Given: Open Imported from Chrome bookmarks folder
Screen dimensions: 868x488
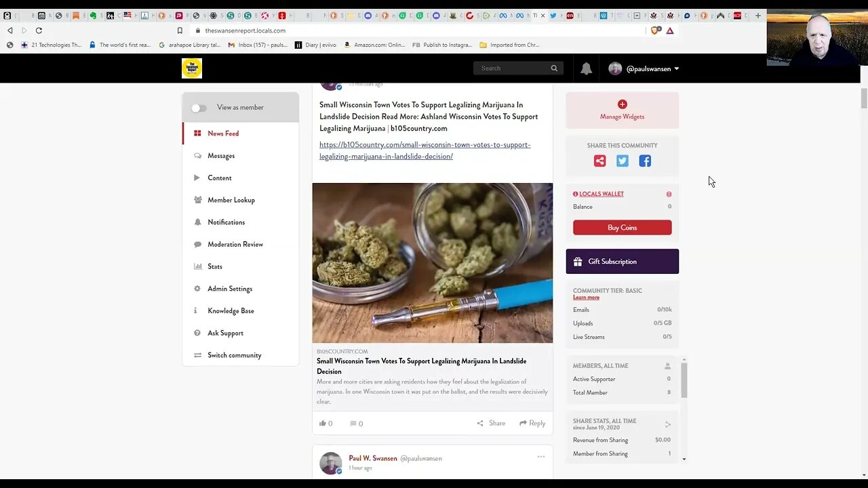Looking at the screenshot, I should (x=509, y=45).
